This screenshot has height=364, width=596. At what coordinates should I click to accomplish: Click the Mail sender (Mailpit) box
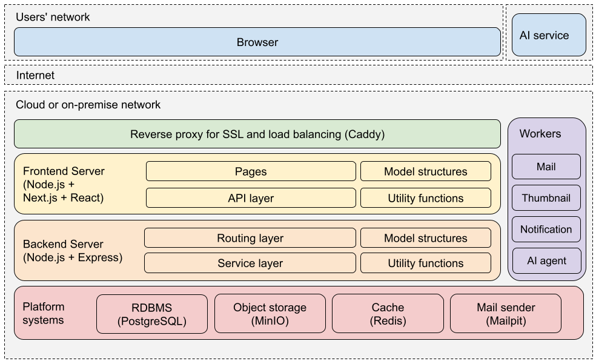pos(506,314)
